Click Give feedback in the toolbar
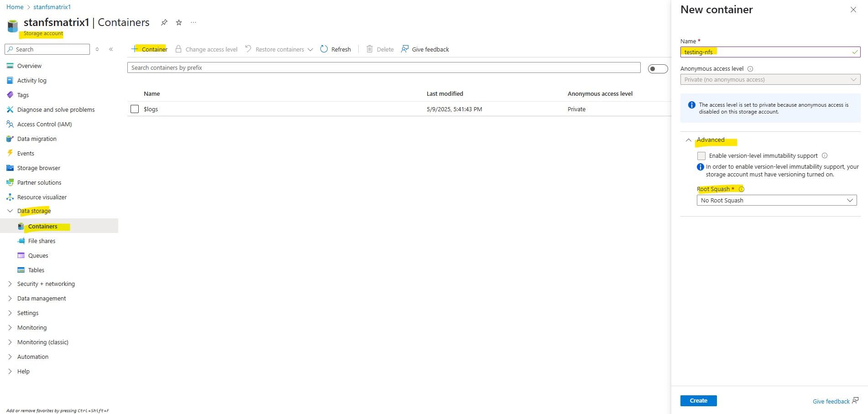 pyautogui.click(x=425, y=49)
